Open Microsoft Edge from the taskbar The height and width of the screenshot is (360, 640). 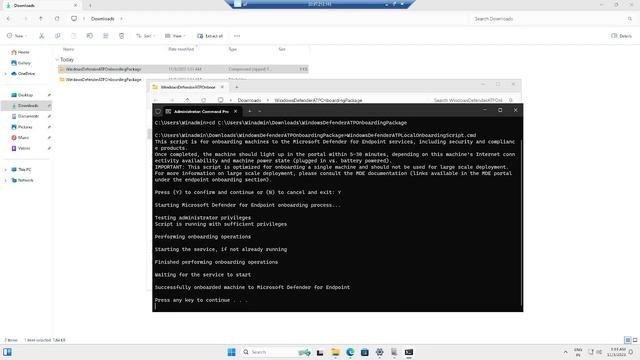point(350,352)
